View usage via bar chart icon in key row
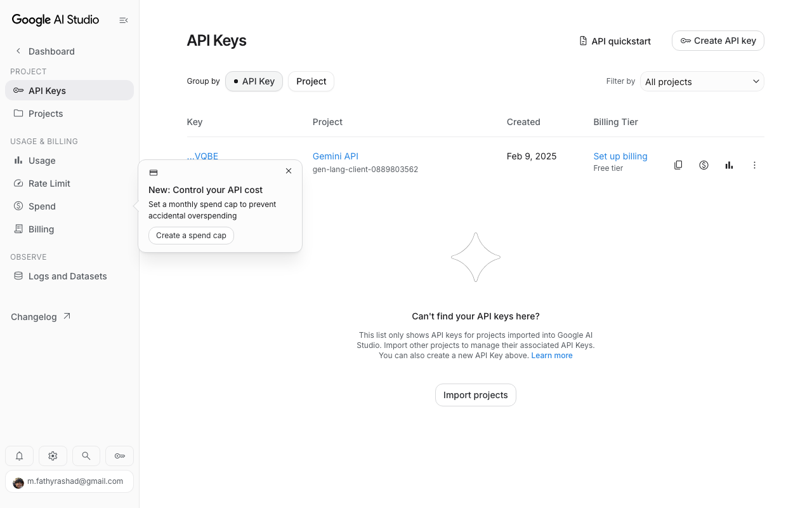Viewport: 812px width, 508px height. pos(729,165)
